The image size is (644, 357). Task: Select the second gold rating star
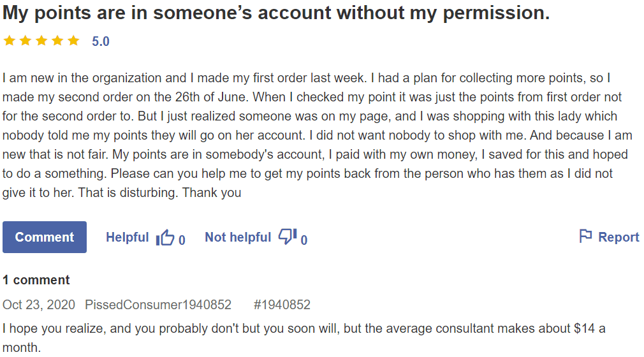pos(26,41)
